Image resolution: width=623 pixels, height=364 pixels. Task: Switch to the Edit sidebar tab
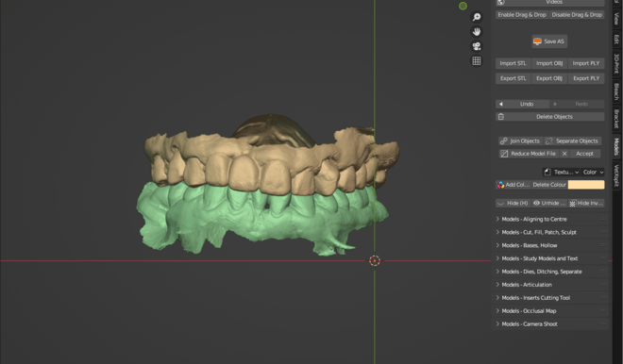point(616,39)
